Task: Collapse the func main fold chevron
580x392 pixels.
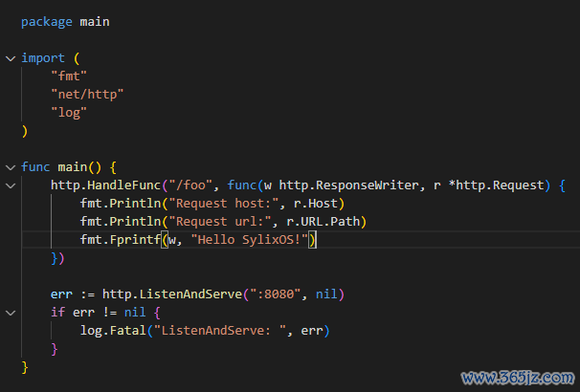Action: click(10, 167)
